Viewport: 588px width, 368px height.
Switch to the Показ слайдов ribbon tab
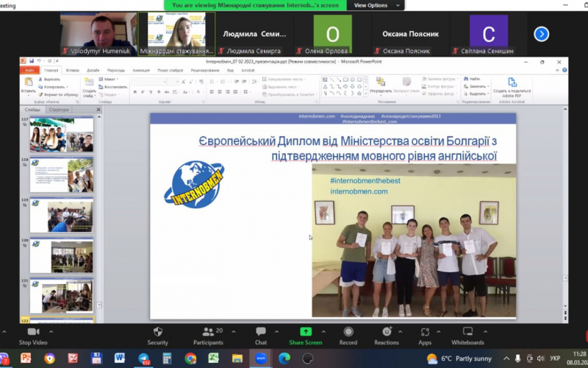tap(171, 70)
